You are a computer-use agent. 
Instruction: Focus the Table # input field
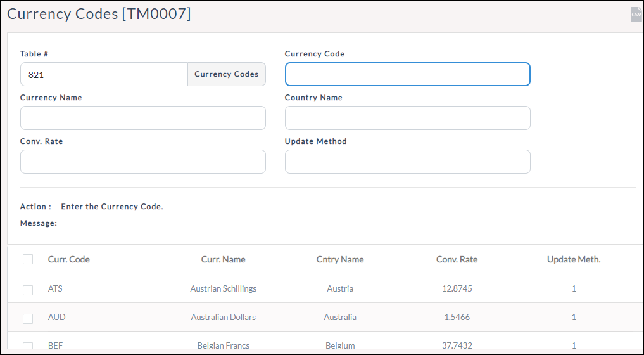pyautogui.click(x=104, y=74)
